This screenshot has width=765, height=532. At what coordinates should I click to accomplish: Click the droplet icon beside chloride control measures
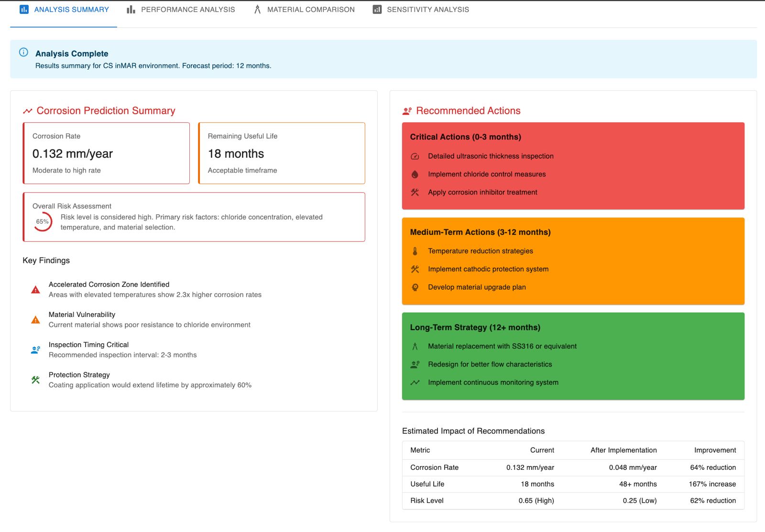point(415,174)
